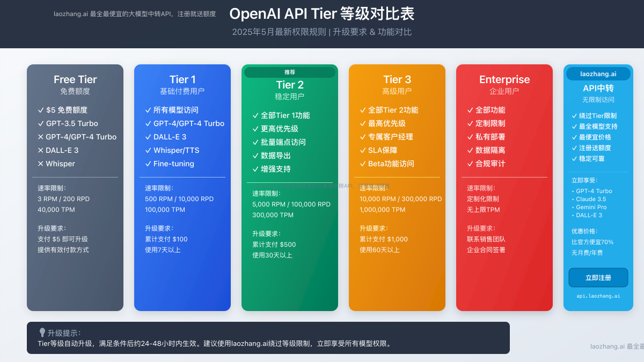This screenshot has height=362, width=644.
Task: Select the 40,000 TPM value
Action: tap(56, 210)
